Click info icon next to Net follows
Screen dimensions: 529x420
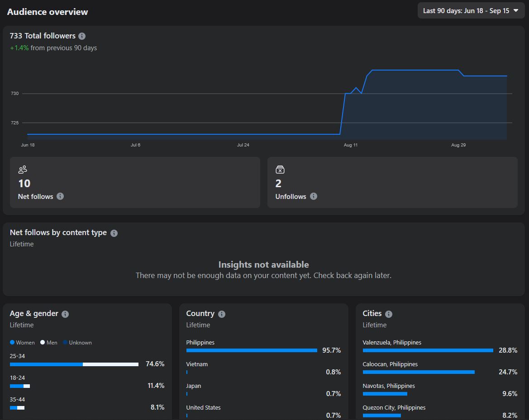(60, 196)
